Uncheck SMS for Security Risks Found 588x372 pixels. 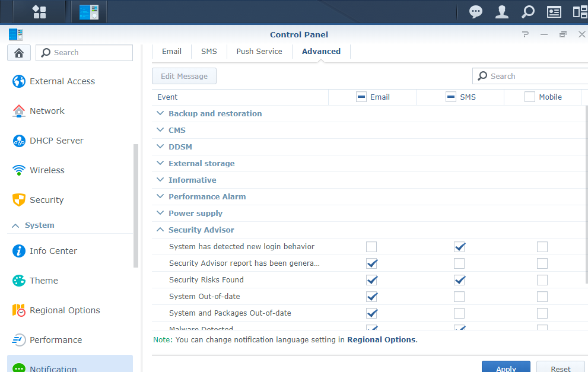(x=459, y=280)
